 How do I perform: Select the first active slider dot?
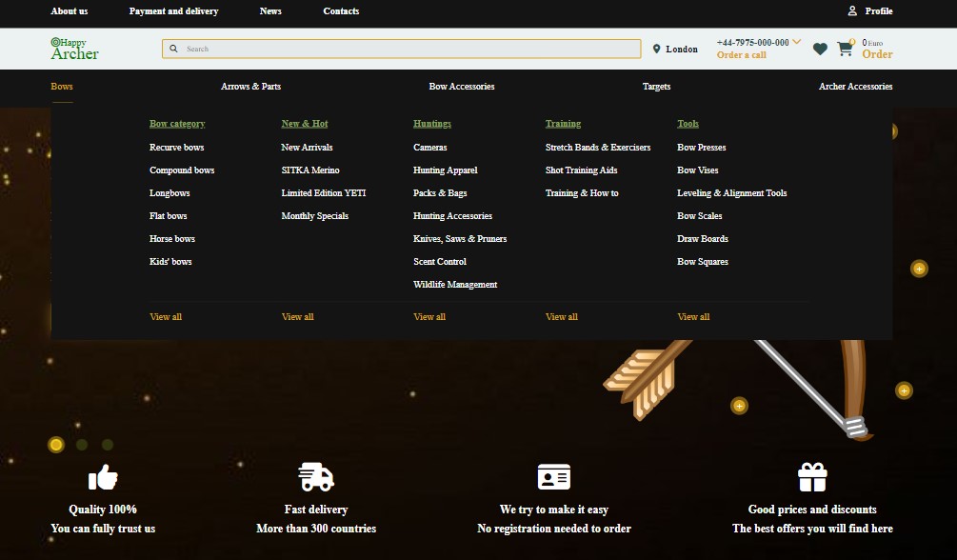[x=56, y=445]
